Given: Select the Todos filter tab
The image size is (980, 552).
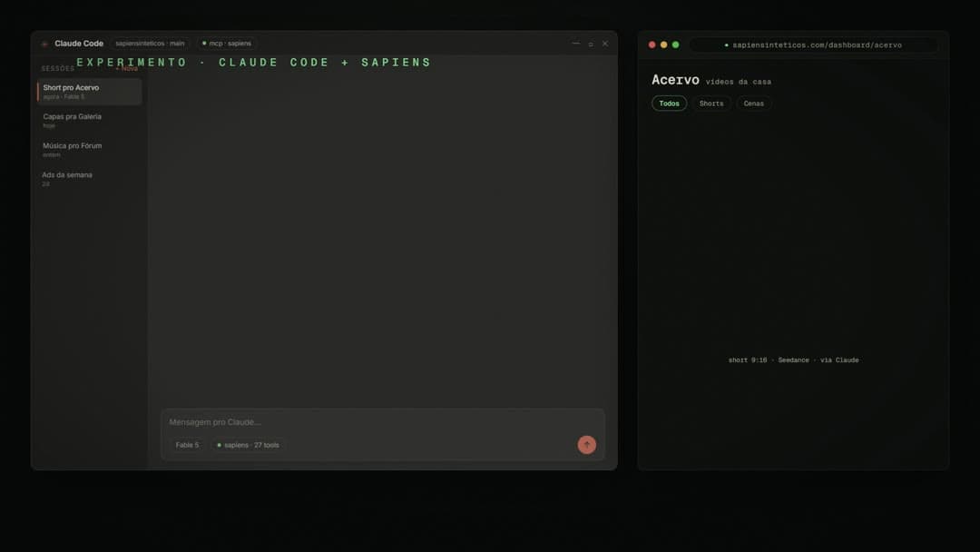Looking at the screenshot, I should pos(669,103).
